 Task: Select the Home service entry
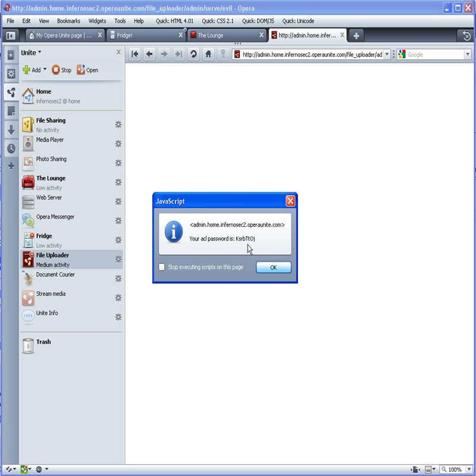pyautogui.click(x=71, y=96)
